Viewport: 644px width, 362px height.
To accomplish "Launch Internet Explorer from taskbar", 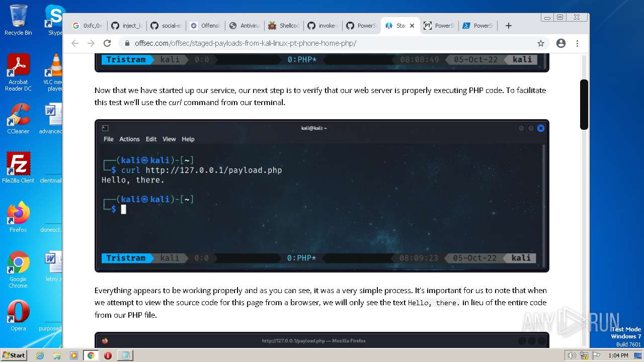I will point(40,355).
